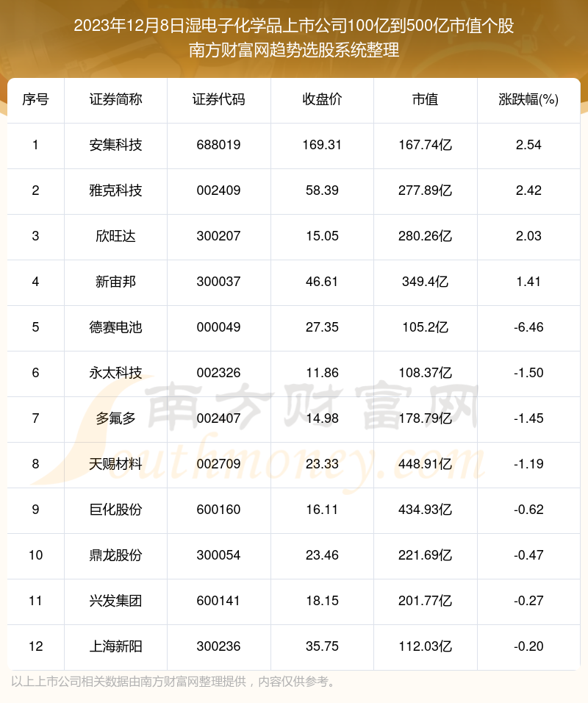Click the 涨跌幅(%) column header
Image resolution: width=588 pixels, height=703 pixels.
[528, 99]
